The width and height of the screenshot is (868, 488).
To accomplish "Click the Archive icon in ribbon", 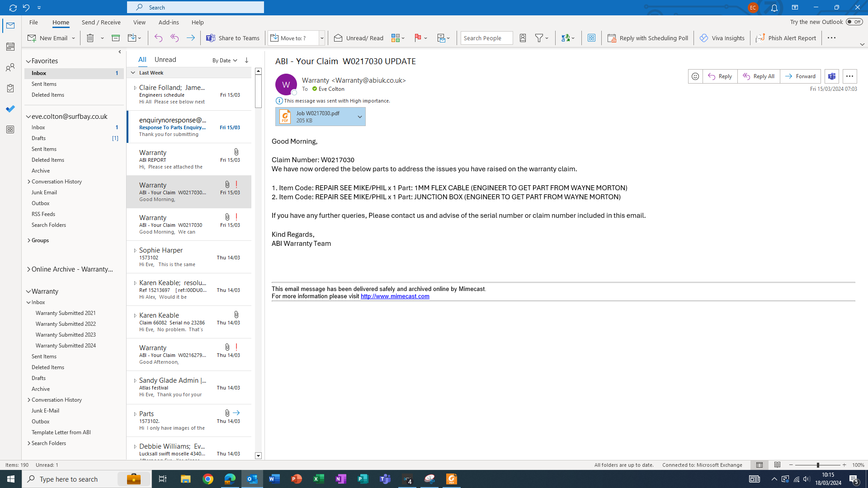I will 116,38.
